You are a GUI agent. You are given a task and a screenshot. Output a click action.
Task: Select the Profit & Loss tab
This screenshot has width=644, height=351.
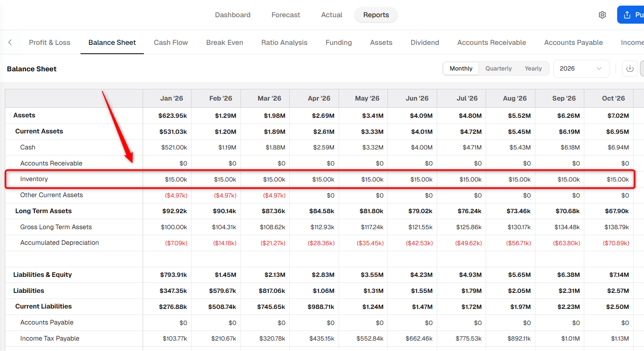[50, 42]
